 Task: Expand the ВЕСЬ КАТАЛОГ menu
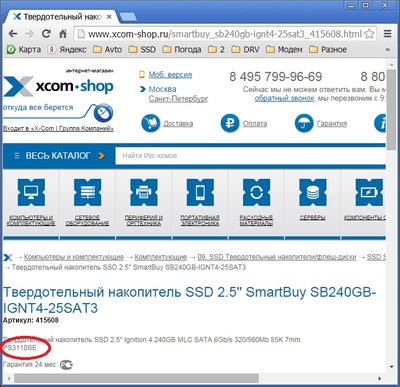coord(59,156)
